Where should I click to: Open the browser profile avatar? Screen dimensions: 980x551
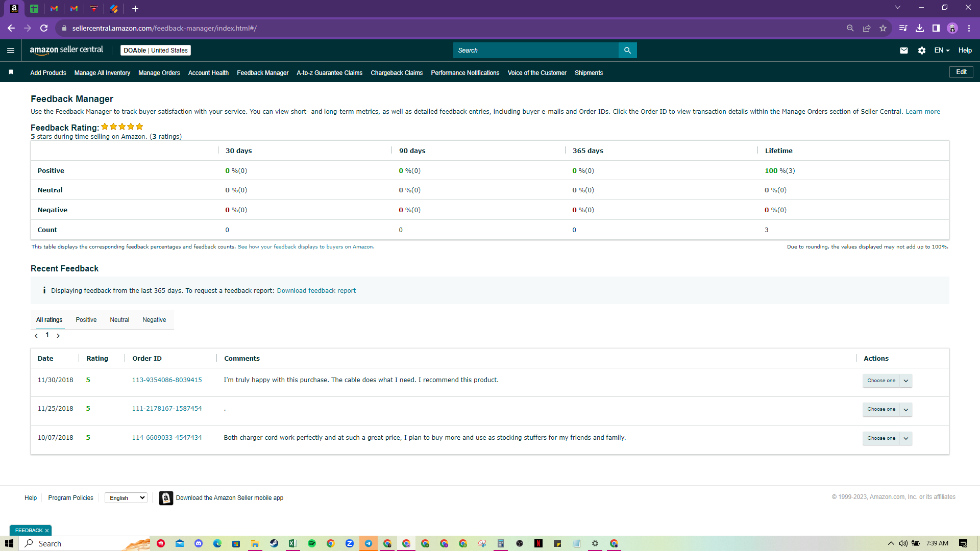coord(952,28)
